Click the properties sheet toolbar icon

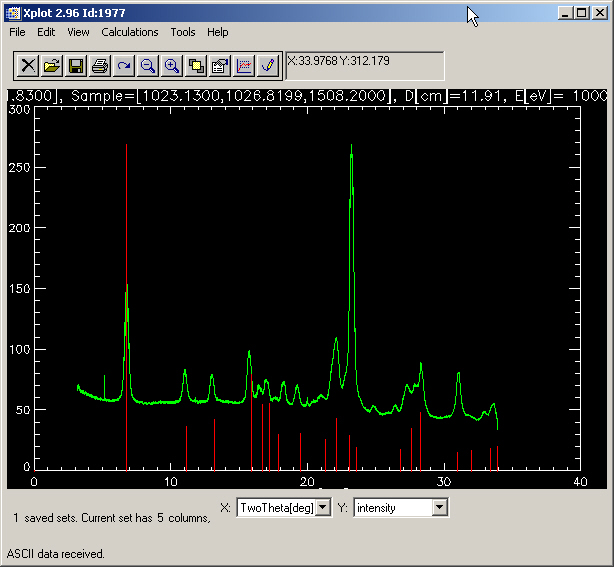(220, 66)
